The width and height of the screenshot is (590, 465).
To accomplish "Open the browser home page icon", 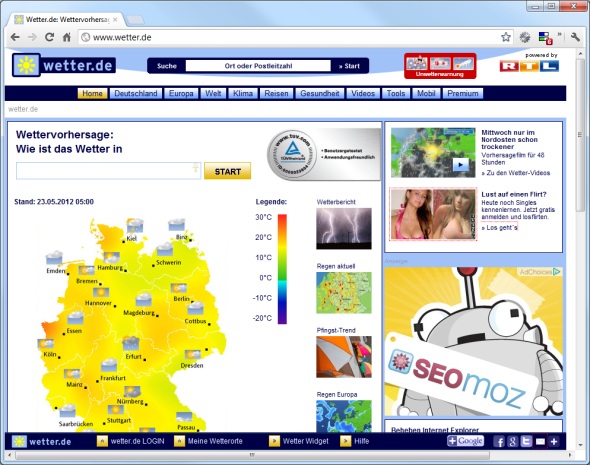I will (x=67, y=37).
